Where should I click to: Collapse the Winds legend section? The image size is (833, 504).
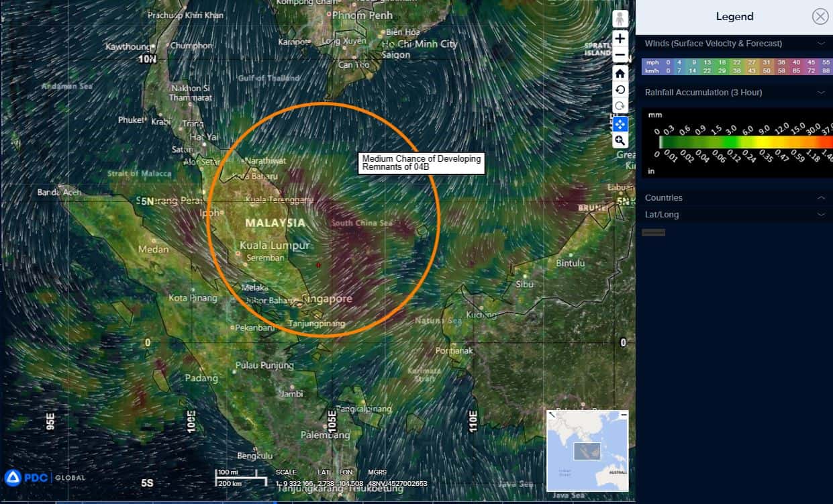pyautogui.click(x=820, y=44)
